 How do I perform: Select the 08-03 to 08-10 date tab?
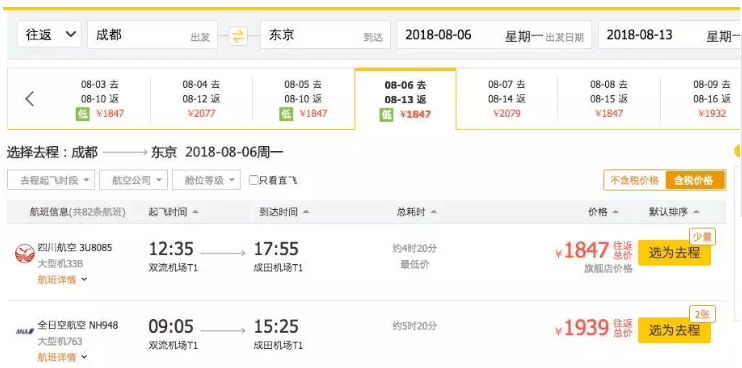(x=99, y=99)
